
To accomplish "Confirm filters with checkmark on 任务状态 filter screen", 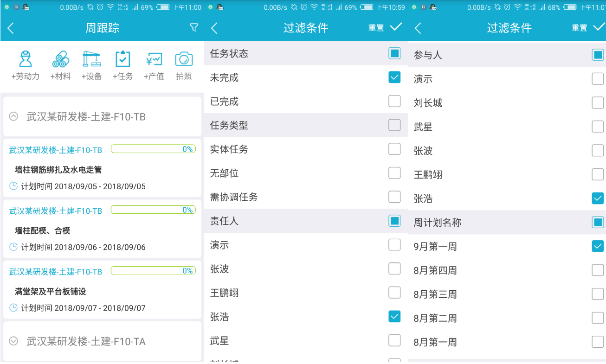I will tap(396, 27).
